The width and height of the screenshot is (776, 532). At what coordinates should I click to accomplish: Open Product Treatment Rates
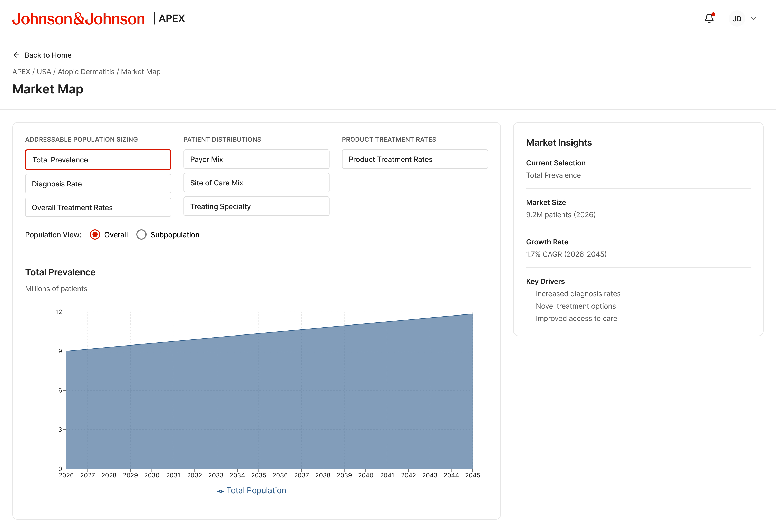coord(415,159)
